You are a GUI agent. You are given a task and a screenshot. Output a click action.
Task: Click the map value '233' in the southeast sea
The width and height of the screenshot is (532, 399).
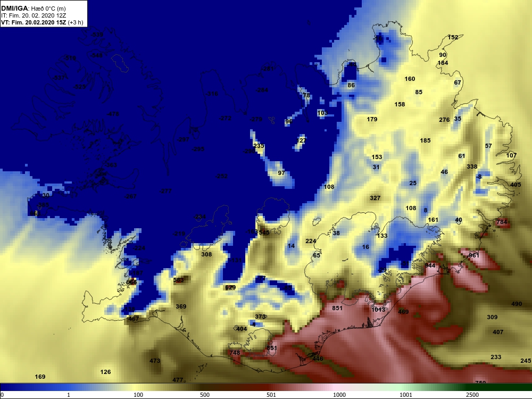tap(496, 357)
